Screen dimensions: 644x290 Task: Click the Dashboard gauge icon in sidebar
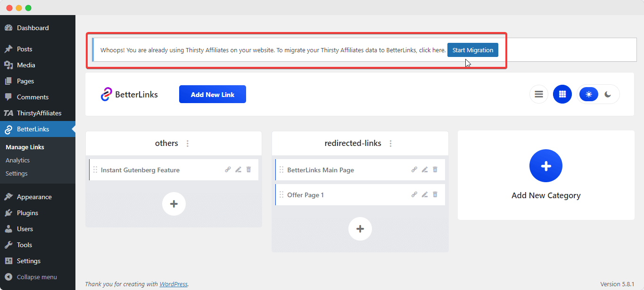coord(8,28)
